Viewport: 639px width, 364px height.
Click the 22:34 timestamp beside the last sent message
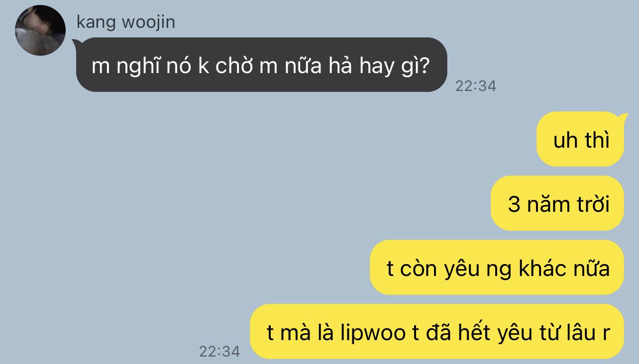(x=219, y=352)
